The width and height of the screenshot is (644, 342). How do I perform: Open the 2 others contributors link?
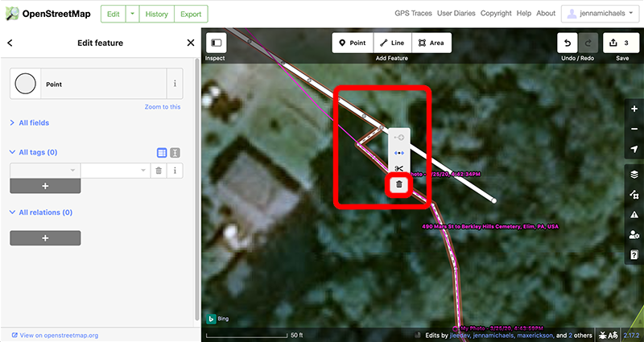580,336
